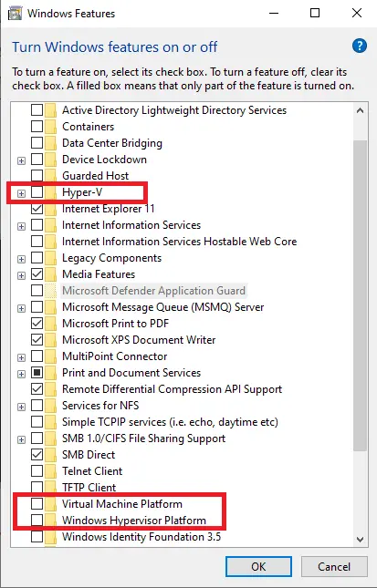Image resolution: width=377 pixels, height=588 pixels.
Task: Click the Containers folder icon
Action: 50,127
